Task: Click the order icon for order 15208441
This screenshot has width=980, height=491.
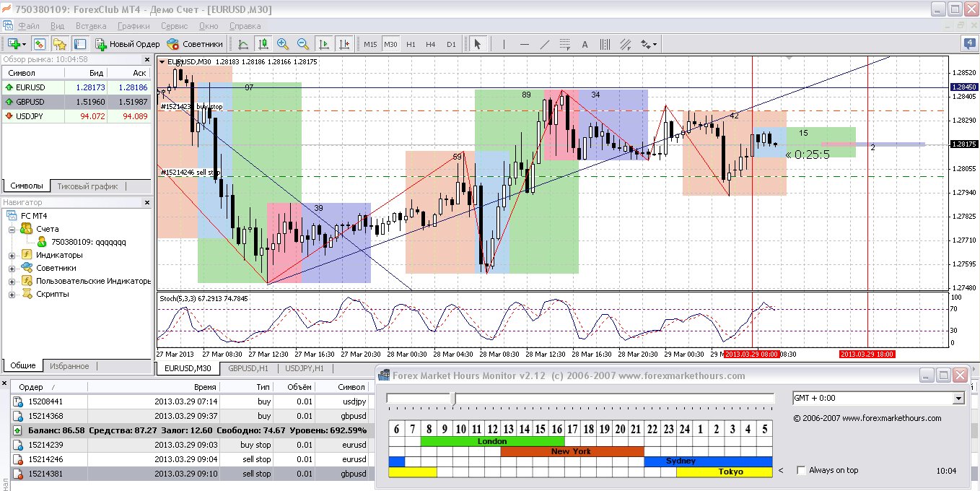Action: [x=18, y=401]
